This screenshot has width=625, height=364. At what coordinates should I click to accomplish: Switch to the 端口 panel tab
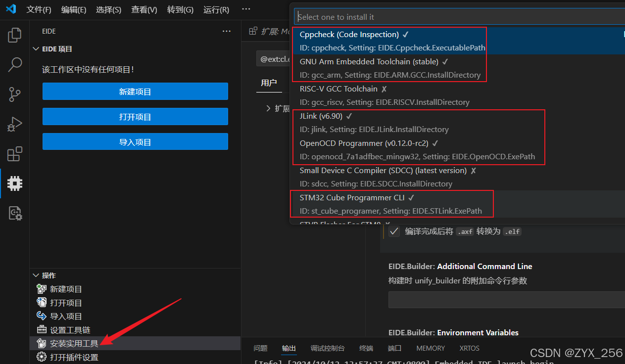point(395,348)
